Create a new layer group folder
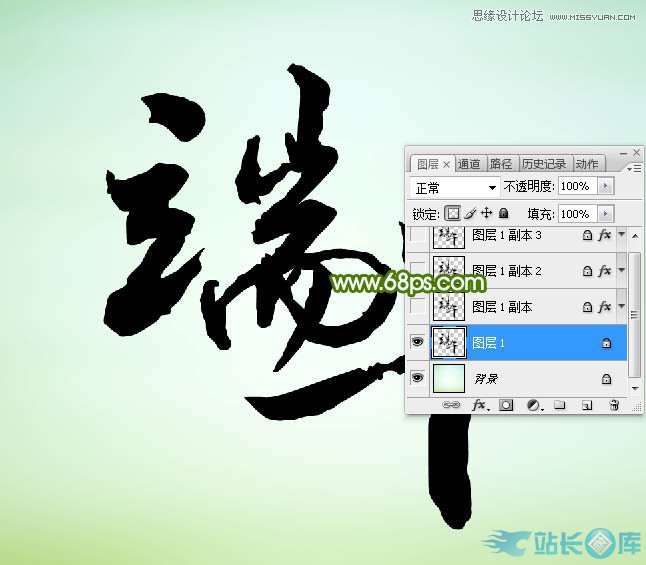 [x=560, y=405]
